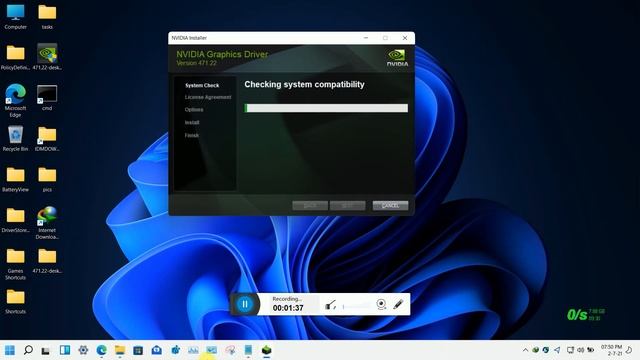Open volume control in the system tray
640x360 pixels.
(580, 350)
